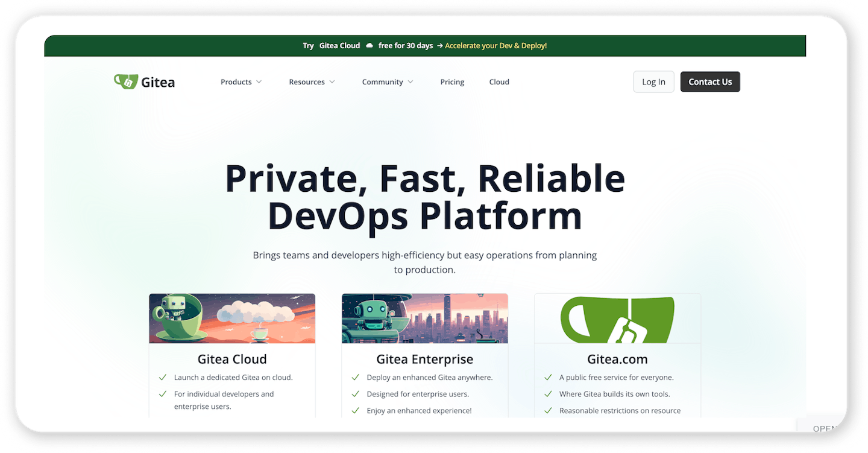Open the Pricing page
The image size is (868, 453).
click(452, 81)
